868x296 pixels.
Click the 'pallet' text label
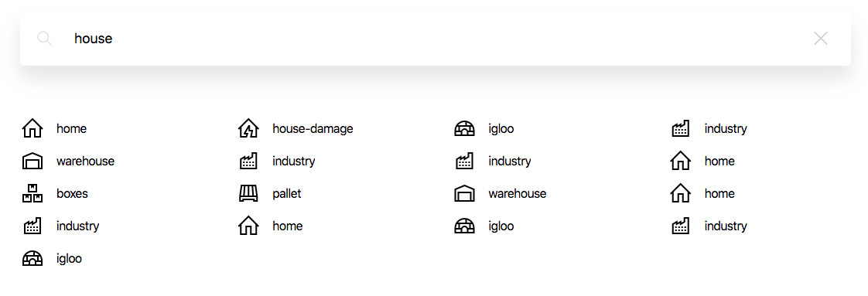tap(287, 194)
